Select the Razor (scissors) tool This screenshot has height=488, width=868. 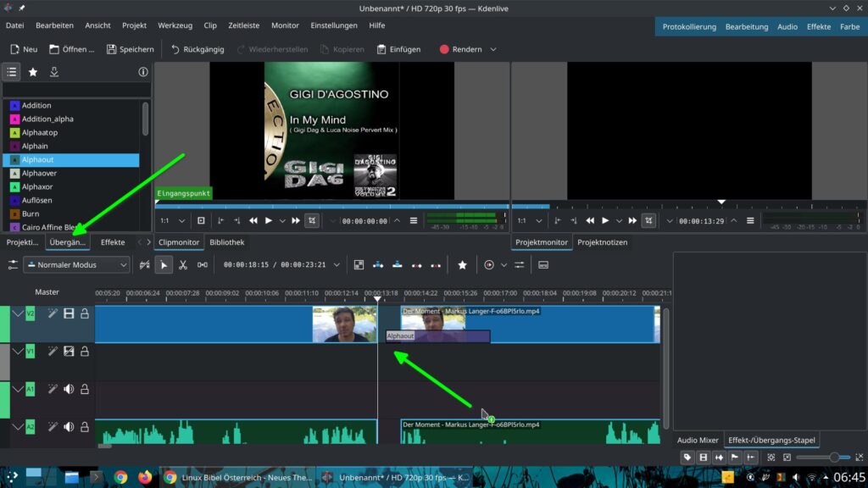(x=183, y=265)
